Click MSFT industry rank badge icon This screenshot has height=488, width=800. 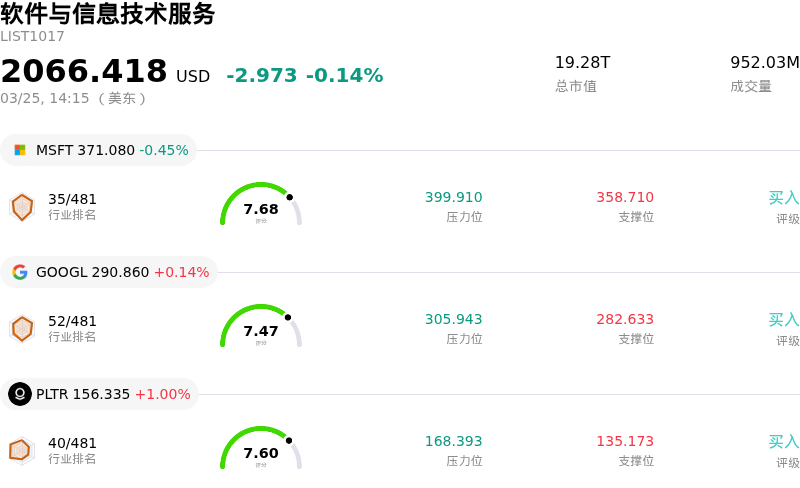[x=22, y=207]
